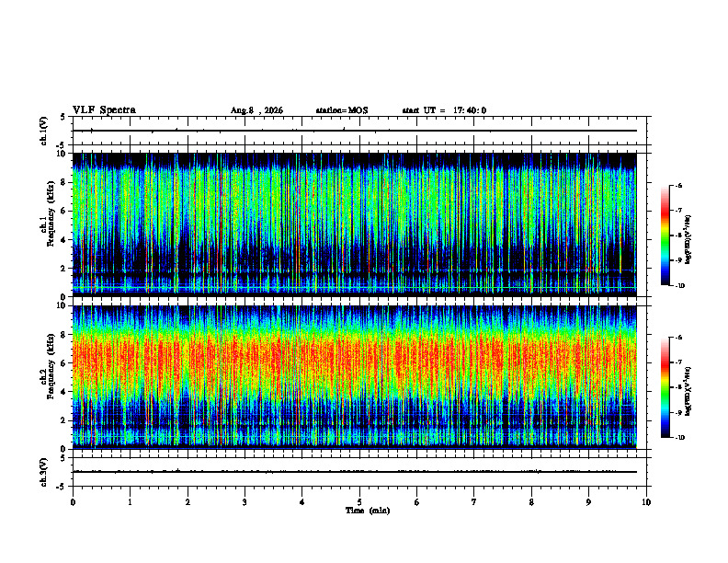Image resolution: width=728 pixels, height=563 pixels.
Task: Click the "-10" label on ch.2 colorbar
Action: point(680,438)
